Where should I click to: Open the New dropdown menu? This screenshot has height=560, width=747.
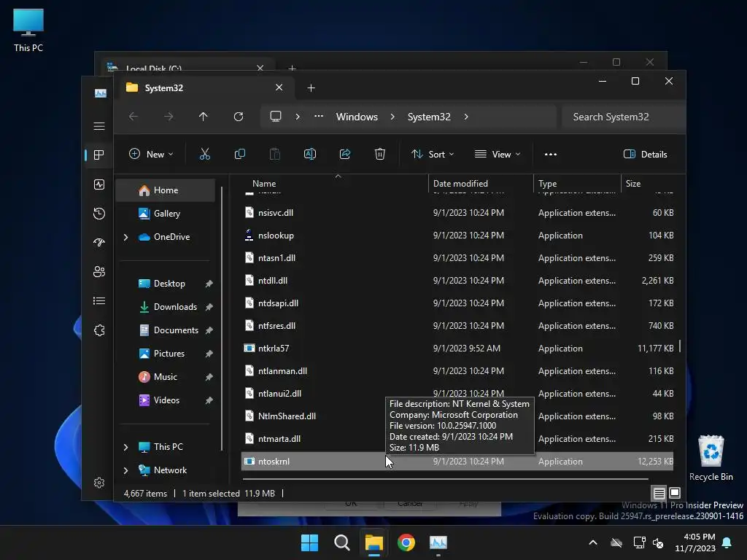tap(151, 154)
